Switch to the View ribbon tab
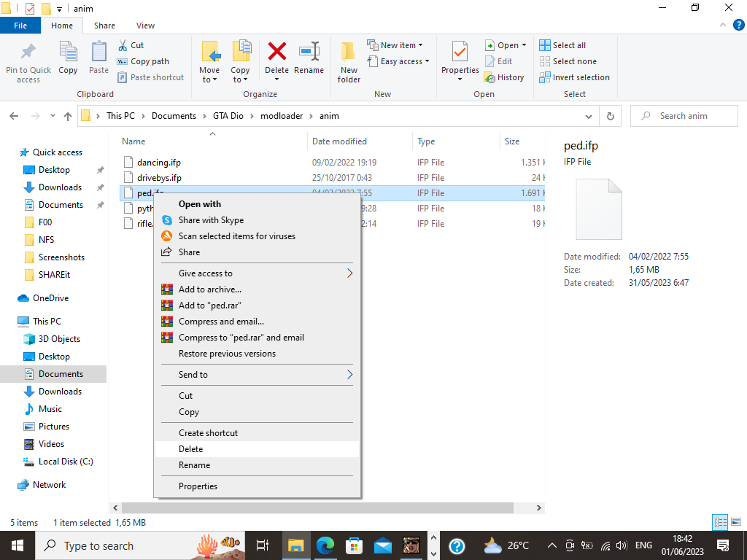 click(x=145, y=26)
